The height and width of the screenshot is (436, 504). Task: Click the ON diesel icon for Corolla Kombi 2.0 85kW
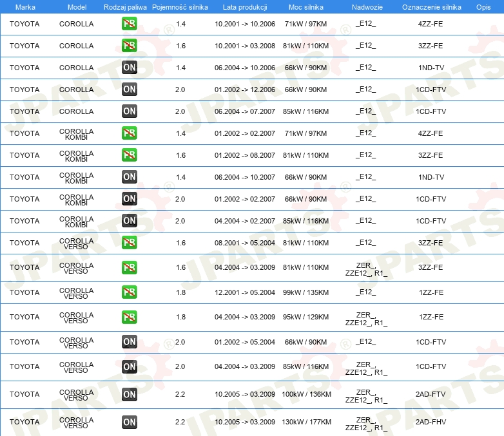click(x=129, y=220)
